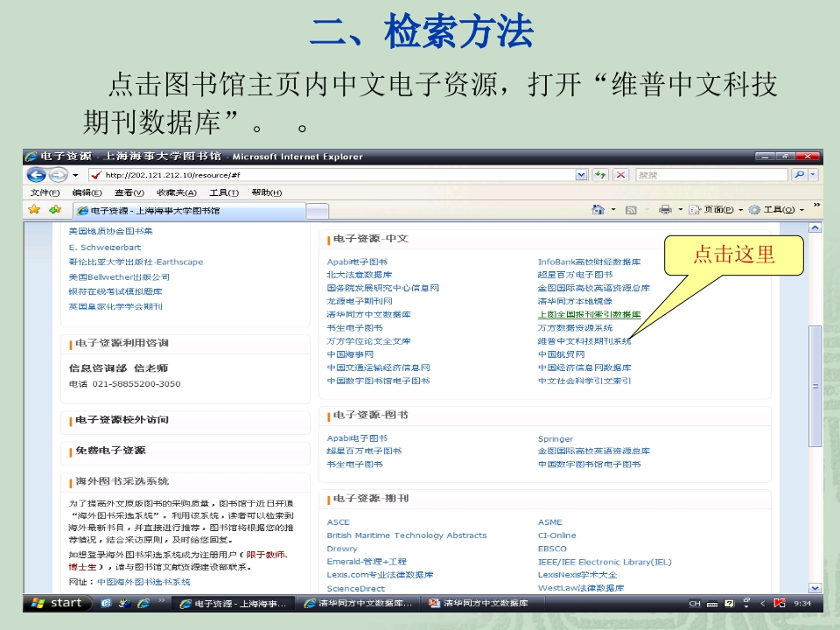Open the ScienceDirect link
Image resolution: width=840 pixels, height=630 pixels.
356,588
